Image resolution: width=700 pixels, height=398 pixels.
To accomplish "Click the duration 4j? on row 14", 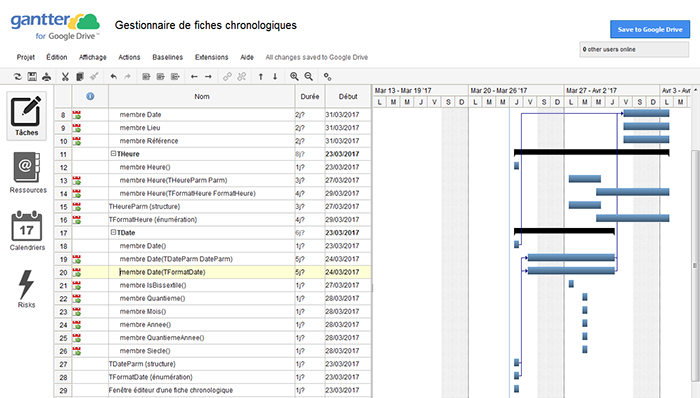I will click(300, 193).
